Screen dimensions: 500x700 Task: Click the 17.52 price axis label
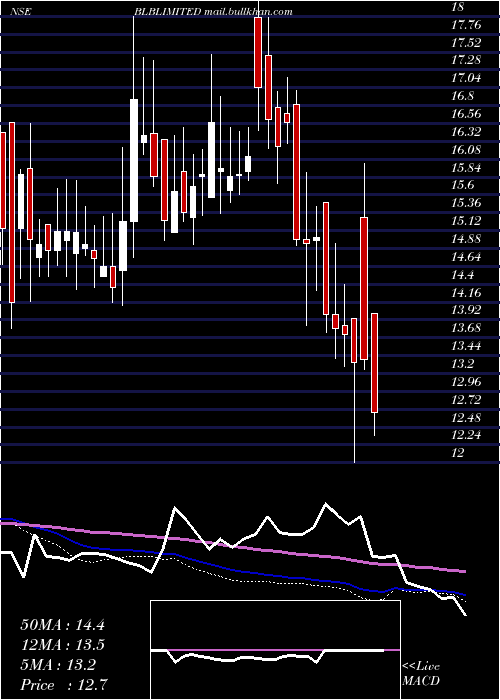pos(466,42)
